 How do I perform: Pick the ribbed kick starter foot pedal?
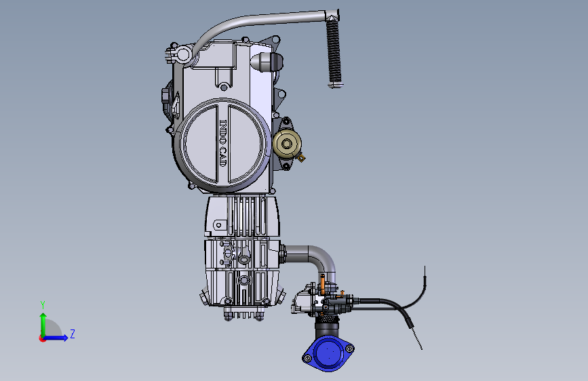[x=334, y=52]
